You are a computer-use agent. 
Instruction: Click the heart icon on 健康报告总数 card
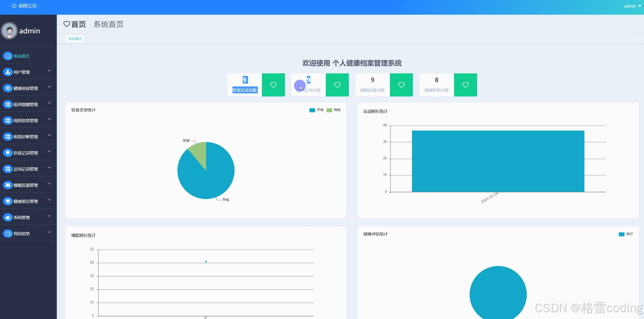click(465, 85)
